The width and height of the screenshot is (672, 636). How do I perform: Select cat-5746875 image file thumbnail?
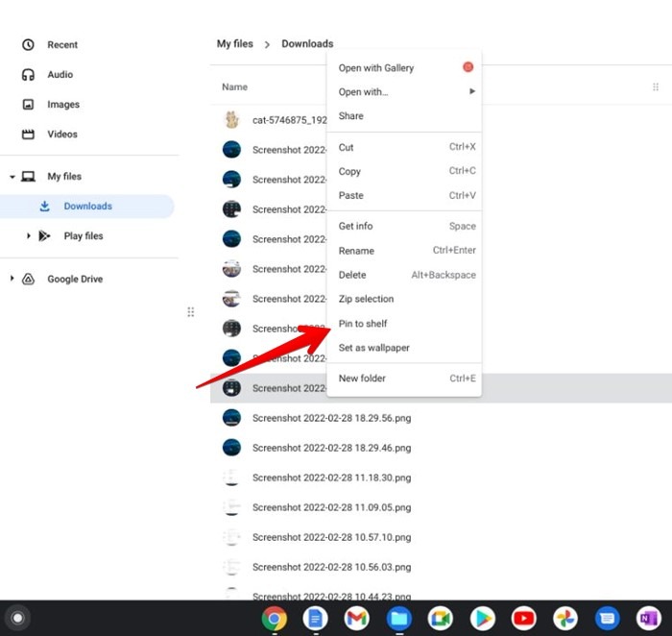[x=231, y=120]
